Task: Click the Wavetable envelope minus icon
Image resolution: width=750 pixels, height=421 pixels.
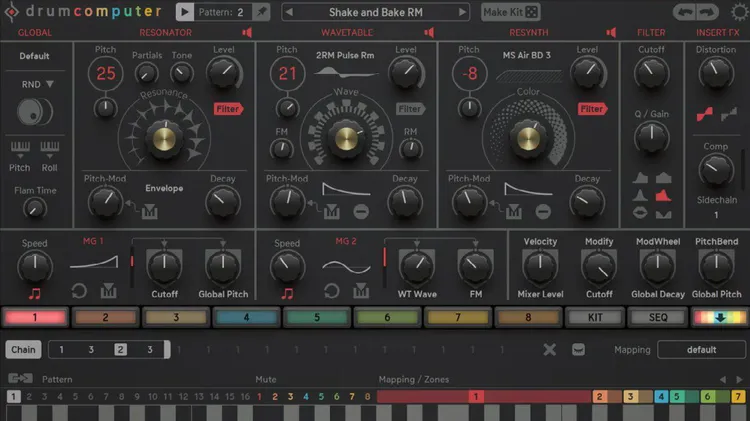Action: point(361,211)
